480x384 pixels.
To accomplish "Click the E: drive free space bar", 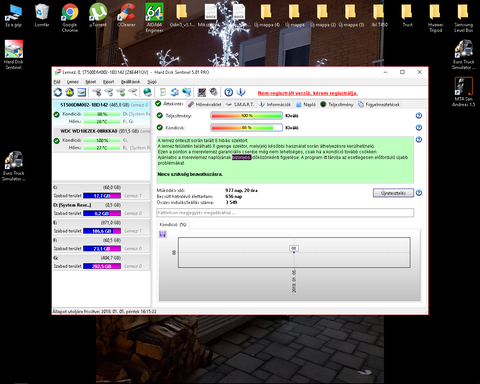I will tap(102, 231).
